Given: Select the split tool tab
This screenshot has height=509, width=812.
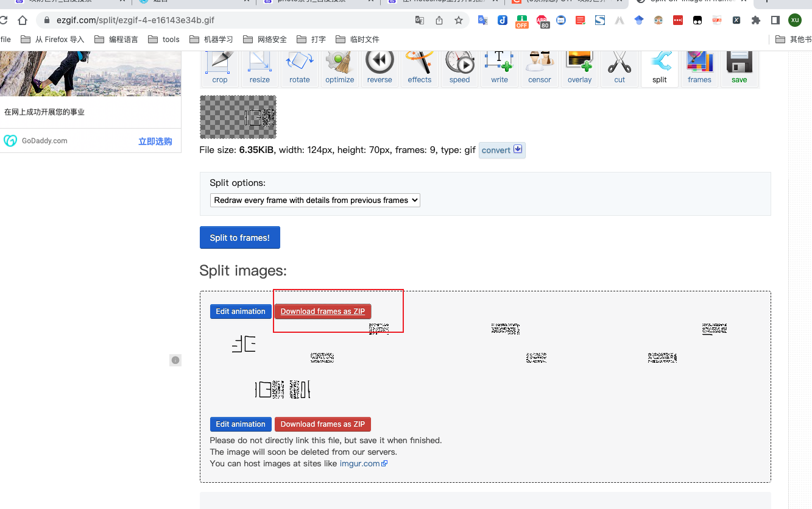Looking at the screenshot, I should coord(660,68).
